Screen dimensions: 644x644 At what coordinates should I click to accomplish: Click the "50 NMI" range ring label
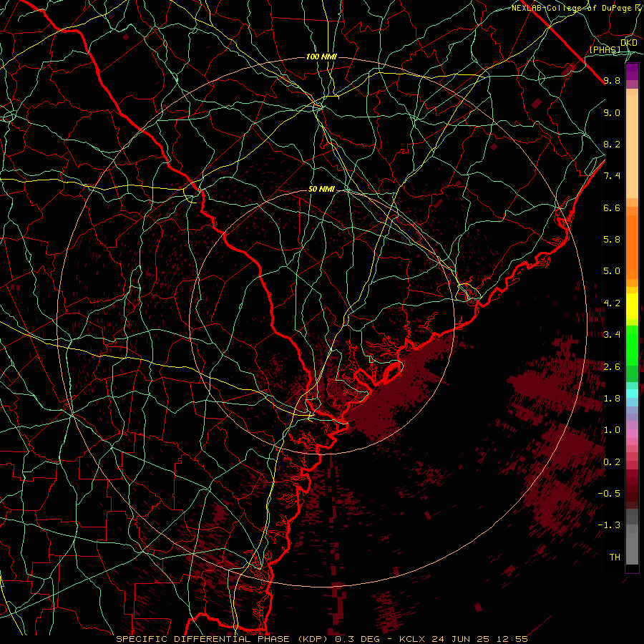321,189
